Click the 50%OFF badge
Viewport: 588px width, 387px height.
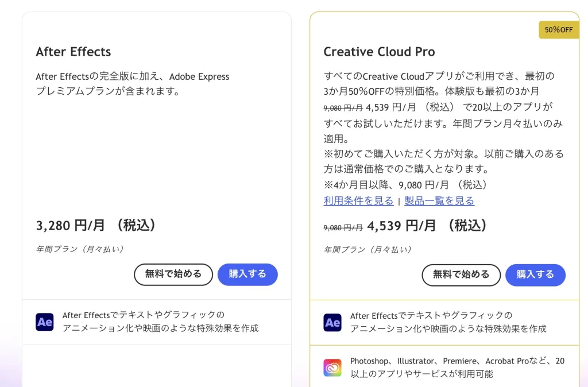coord(559,30)
